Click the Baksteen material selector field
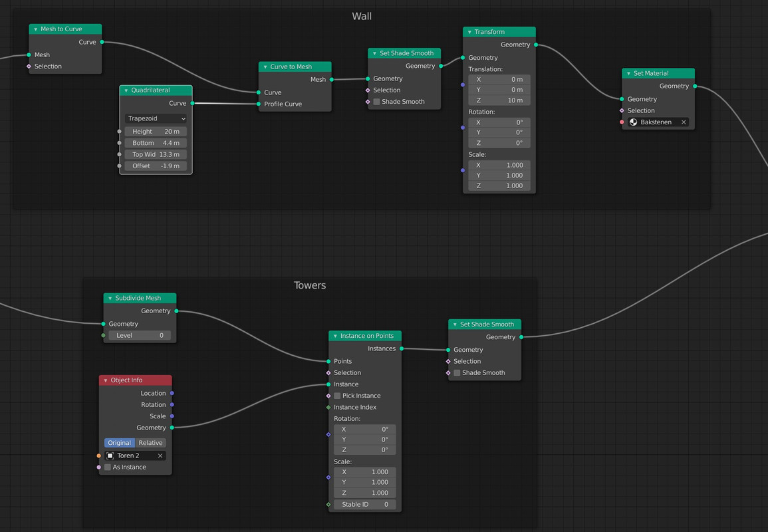Image resolution: width=768 pixels, height=532 pixels. [x=658, y=122]
